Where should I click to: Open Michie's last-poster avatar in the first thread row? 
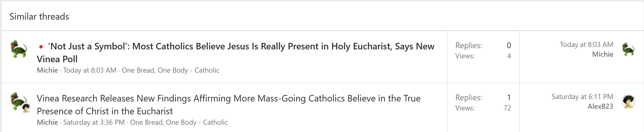pyautogui.click(x=628, y=49)
